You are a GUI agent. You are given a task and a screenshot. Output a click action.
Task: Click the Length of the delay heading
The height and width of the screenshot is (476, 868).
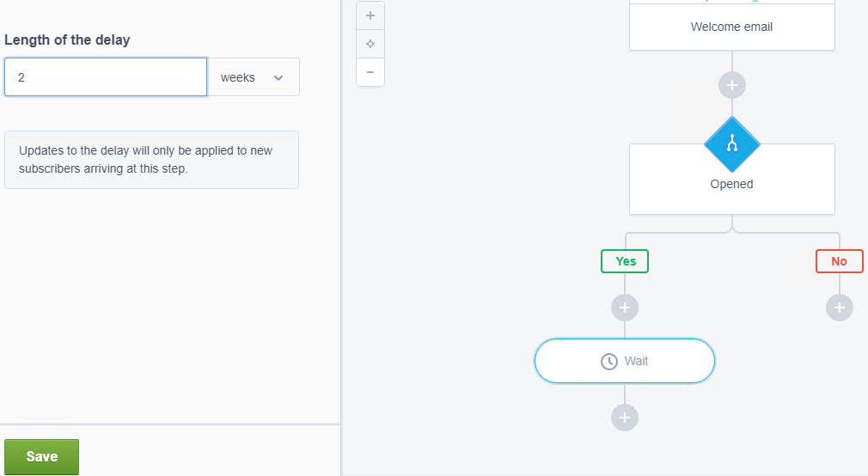pyautogui.click(x=67, y=40)
